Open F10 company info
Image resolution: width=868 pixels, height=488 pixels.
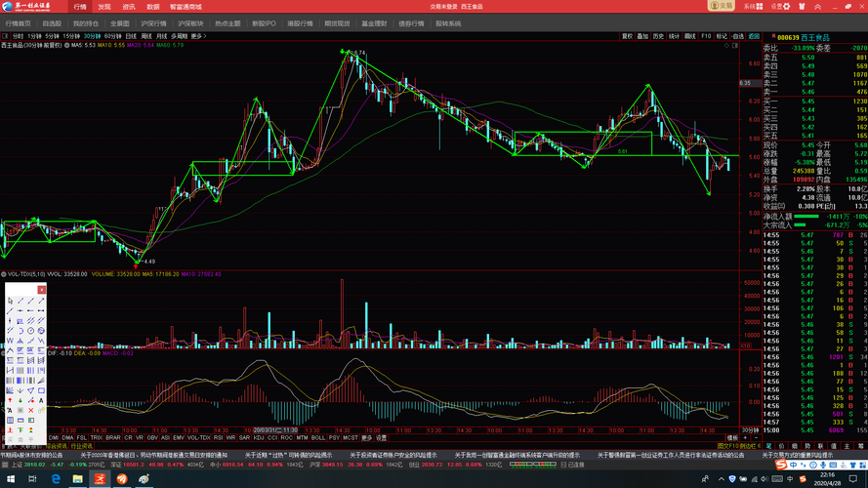tap(706, 36)
